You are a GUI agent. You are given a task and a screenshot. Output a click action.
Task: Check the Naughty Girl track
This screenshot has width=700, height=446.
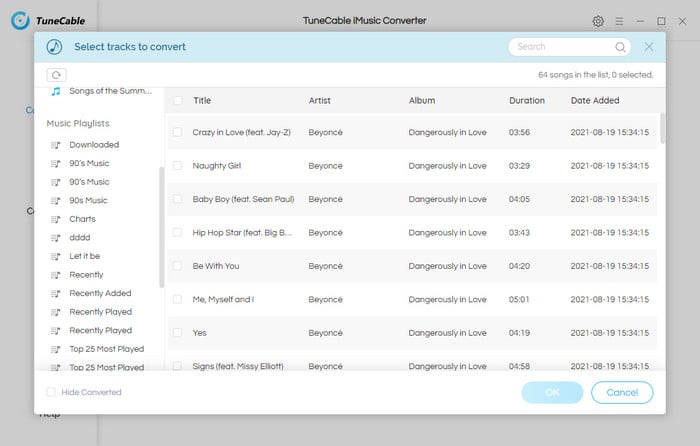pos(177,166)
